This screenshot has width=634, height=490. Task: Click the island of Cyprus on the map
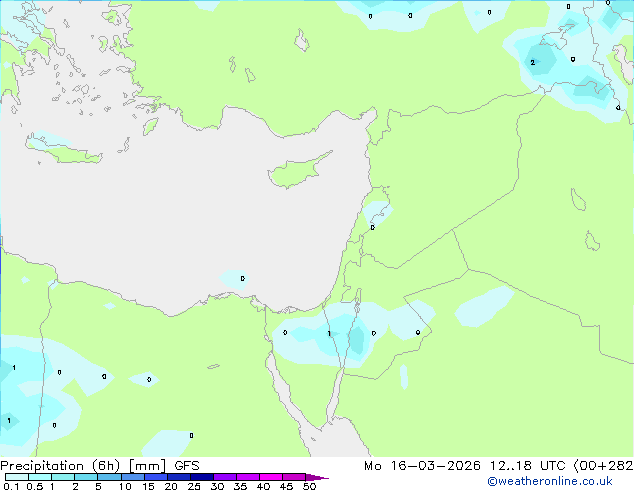click(x=297, y=171)
